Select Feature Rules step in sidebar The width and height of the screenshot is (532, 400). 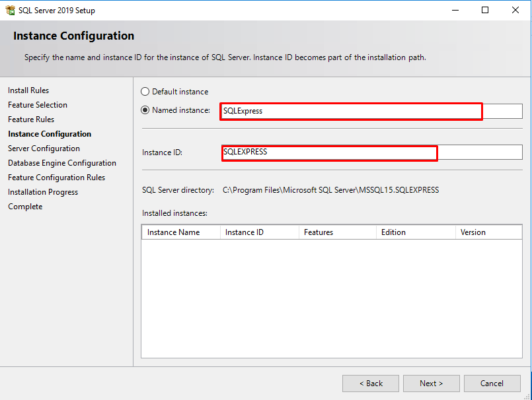coord(31,119)
